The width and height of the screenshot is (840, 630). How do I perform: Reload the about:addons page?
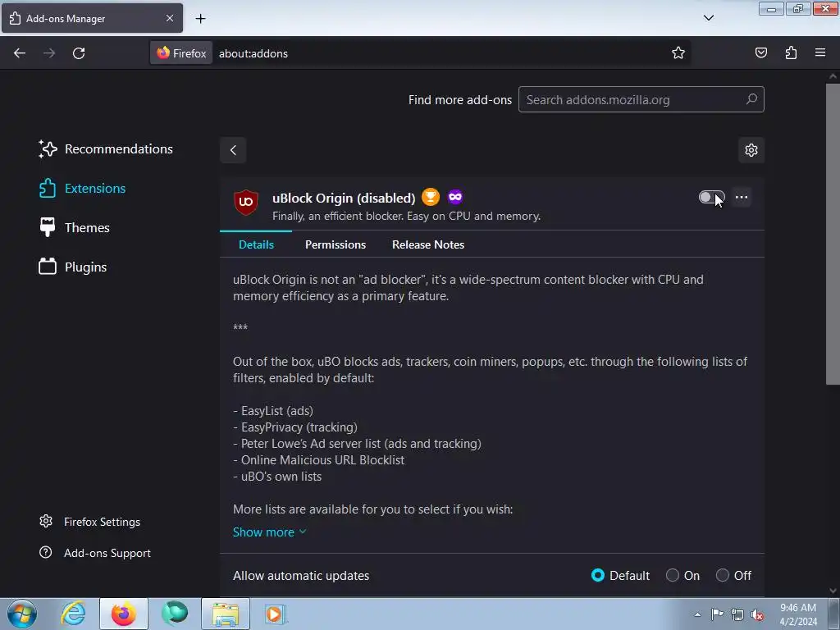[x=79, y=53]
